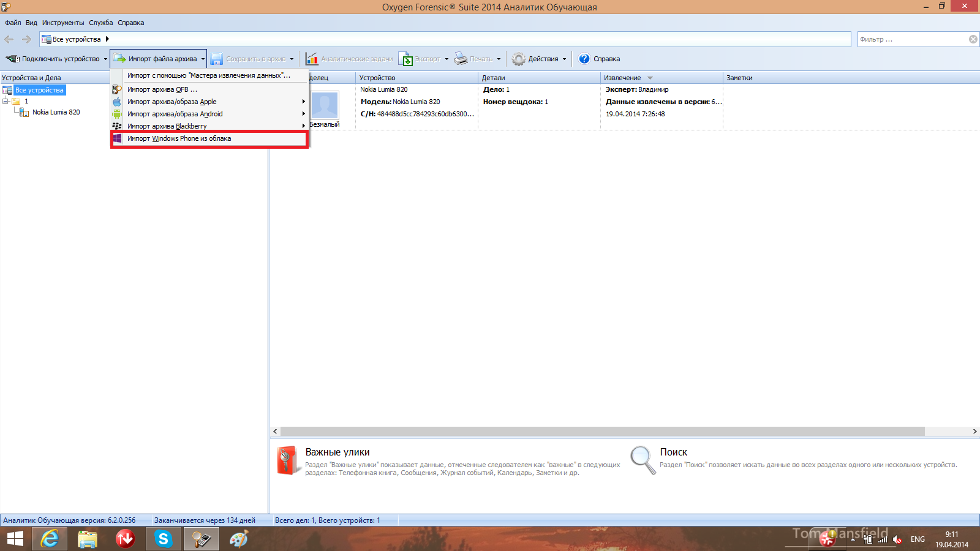The height and width of the screenshot is (551, 980).
Task: Open the Действия dropdown arrow
Action: point(565,59)
